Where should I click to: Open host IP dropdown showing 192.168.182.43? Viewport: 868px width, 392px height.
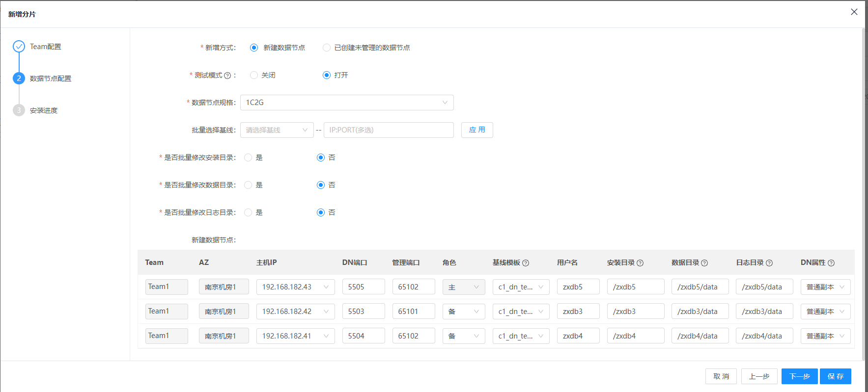pyautogui.click(x=296, y=287)
